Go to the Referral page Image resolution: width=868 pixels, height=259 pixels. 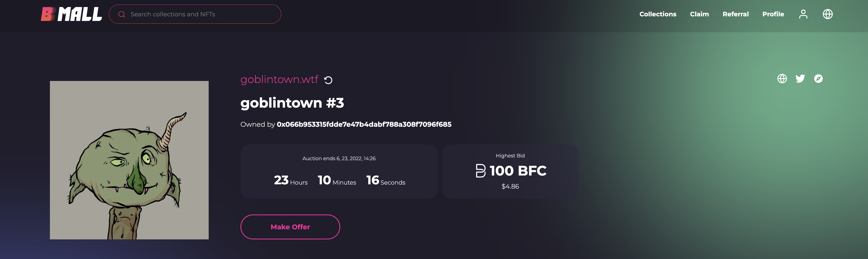[736, 14]
